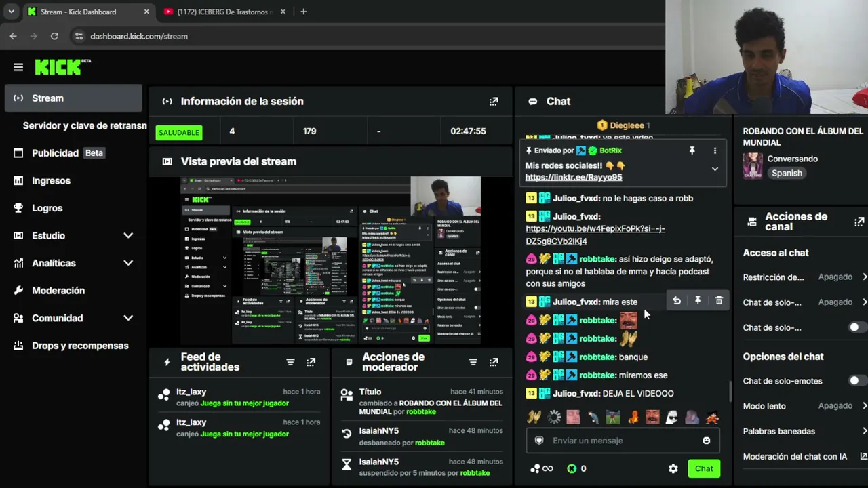This screenshot has height=488, width=868.
Task: Open a new browser tab
Action: (x=303, y=12)
